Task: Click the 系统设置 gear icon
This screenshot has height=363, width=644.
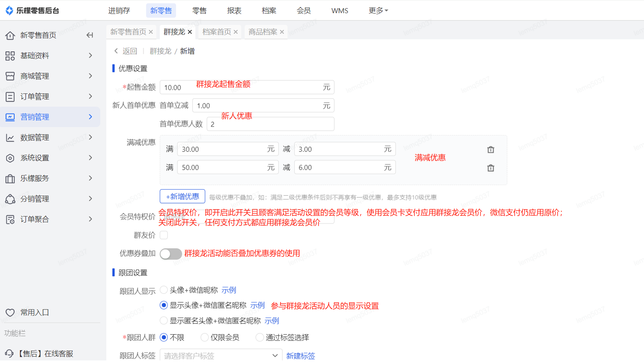Action: point(10,158)
